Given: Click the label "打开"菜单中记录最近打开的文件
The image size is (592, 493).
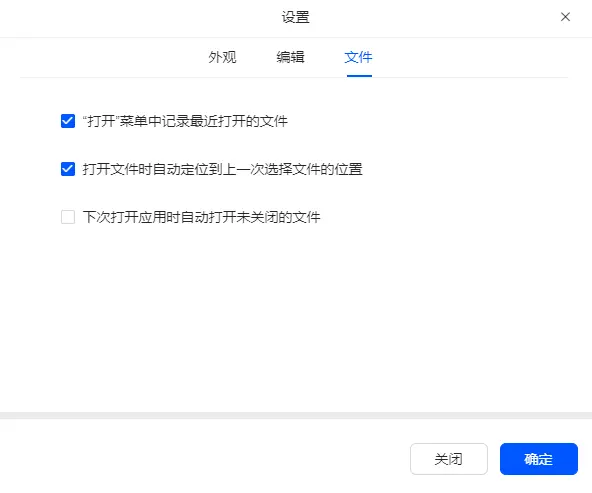Looking at the screenshot, I should click(185, 121).
